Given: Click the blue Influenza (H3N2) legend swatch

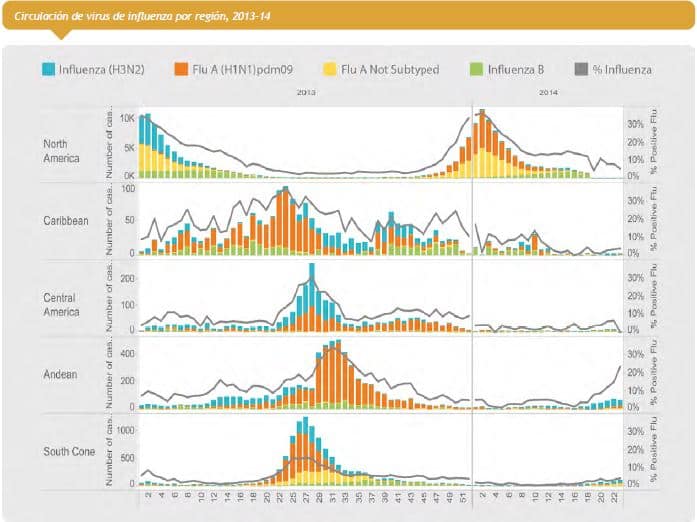Looking at the screenshot, I should [x=49, y=70].
